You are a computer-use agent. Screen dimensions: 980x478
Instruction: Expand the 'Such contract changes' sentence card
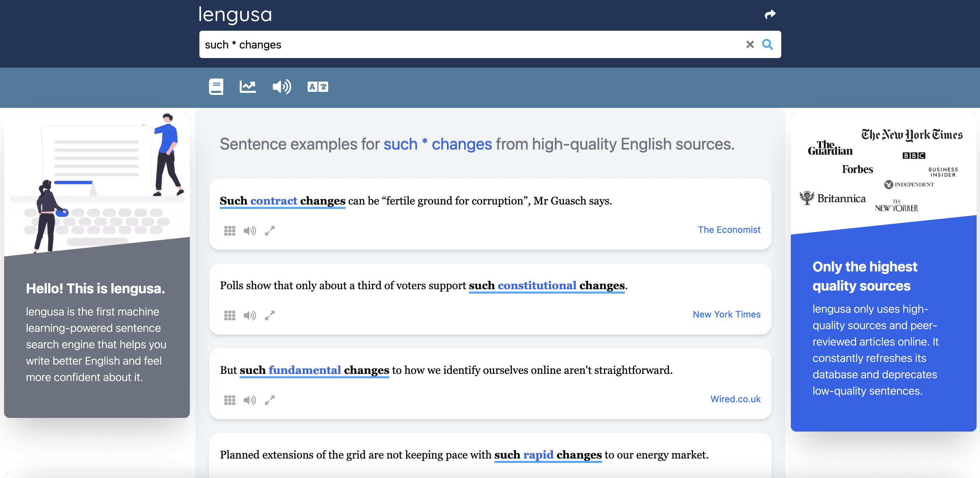coord(270,231)
